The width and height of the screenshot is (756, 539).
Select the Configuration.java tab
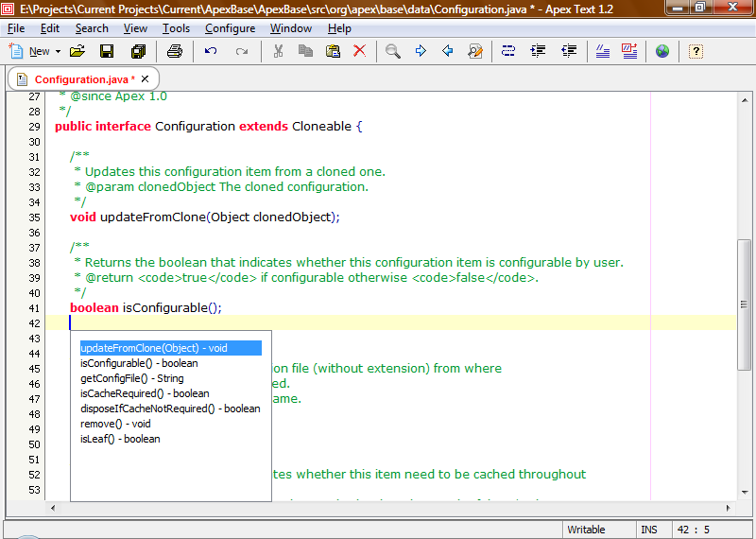click(x=81, y=79)
